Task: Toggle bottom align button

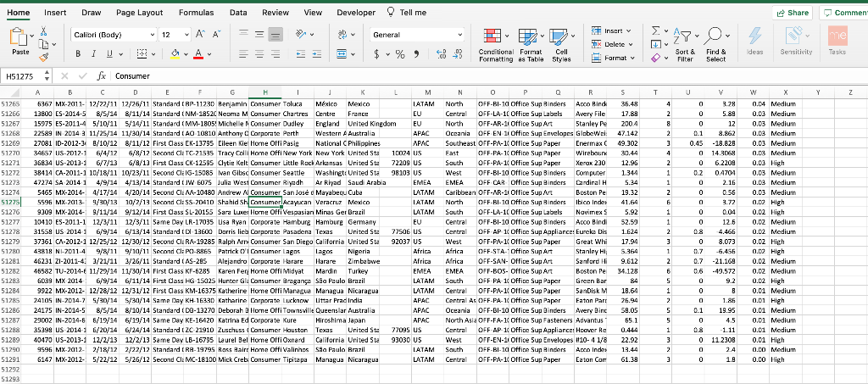Action: point(275,34)
